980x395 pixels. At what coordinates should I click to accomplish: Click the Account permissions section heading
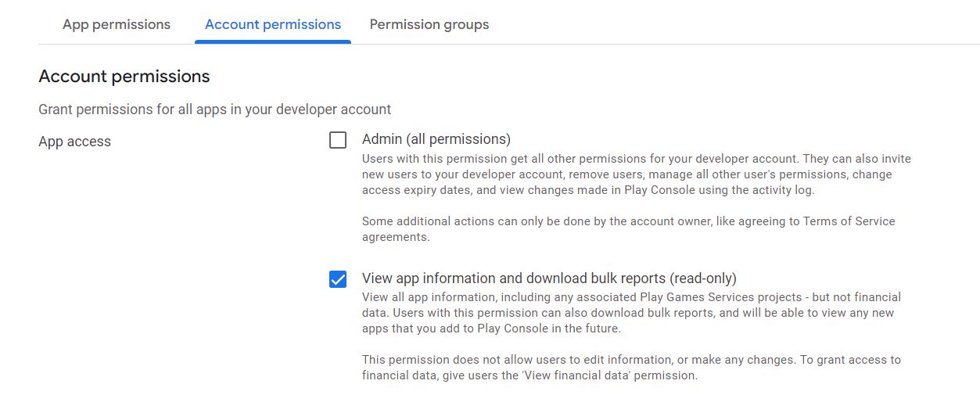click(x=124, y=77)
